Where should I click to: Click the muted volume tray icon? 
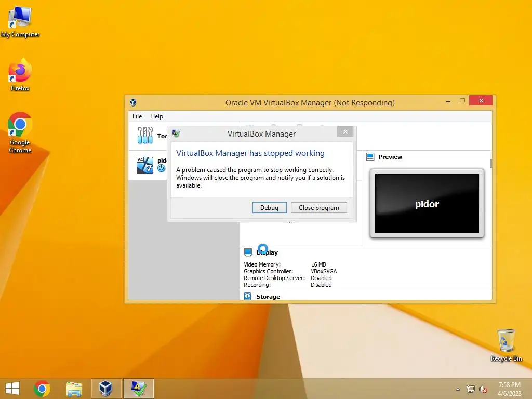[x=483, y=389]
